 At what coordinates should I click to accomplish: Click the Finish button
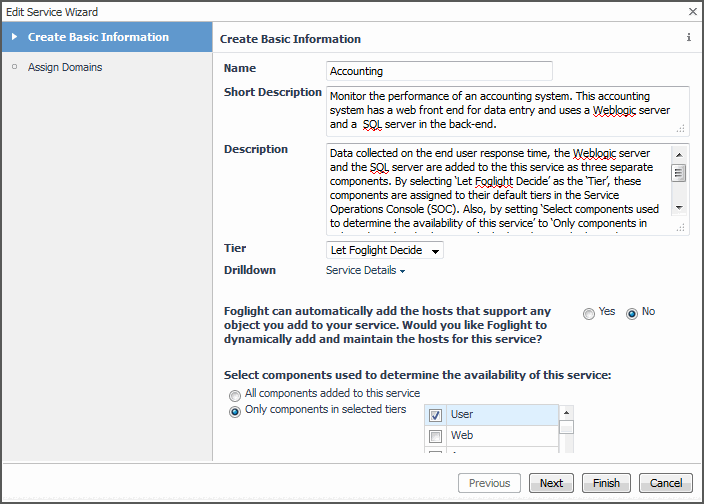606,483
